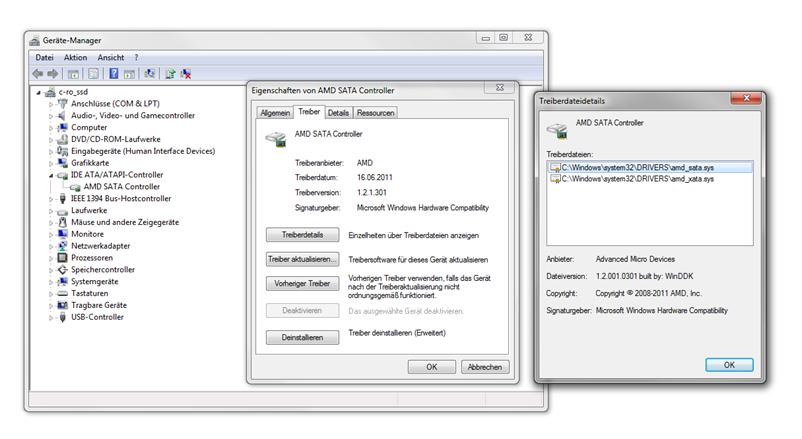The height and width of the screenshot is (439, 802).
Task: Click the scan for hardware changes icon
Action: (x=149, y=74)
